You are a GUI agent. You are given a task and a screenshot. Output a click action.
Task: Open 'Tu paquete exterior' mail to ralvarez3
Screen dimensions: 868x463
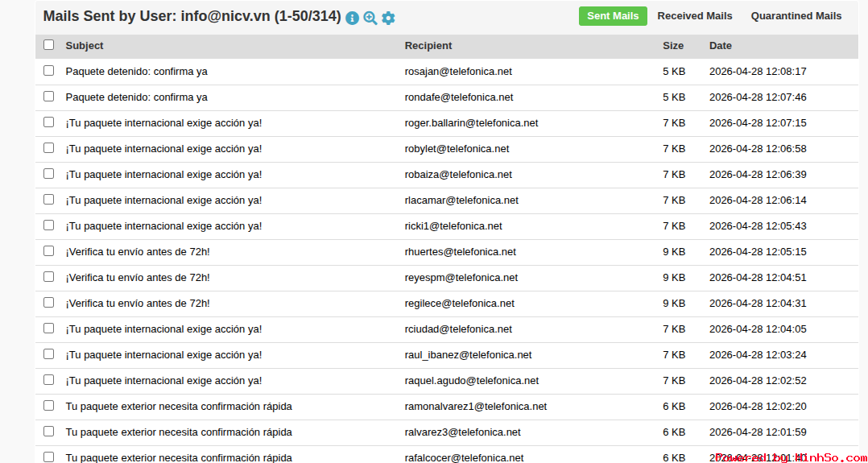point(178,432)
